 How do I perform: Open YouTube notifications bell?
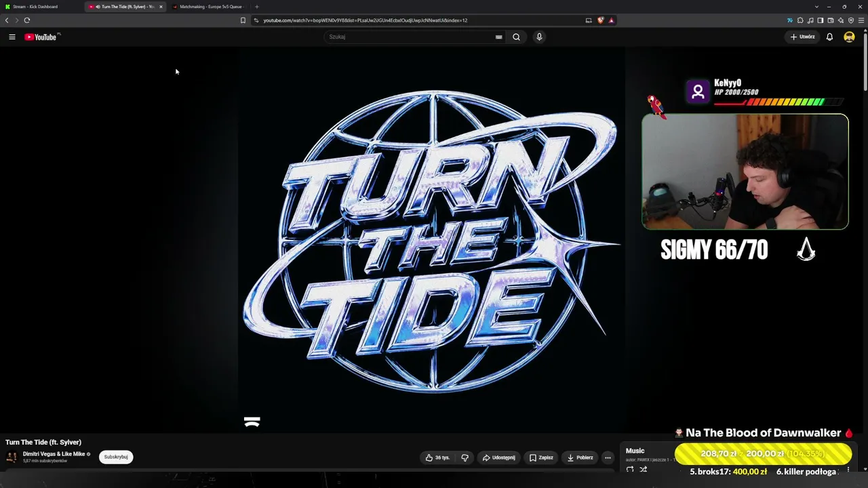pos(829,37)
